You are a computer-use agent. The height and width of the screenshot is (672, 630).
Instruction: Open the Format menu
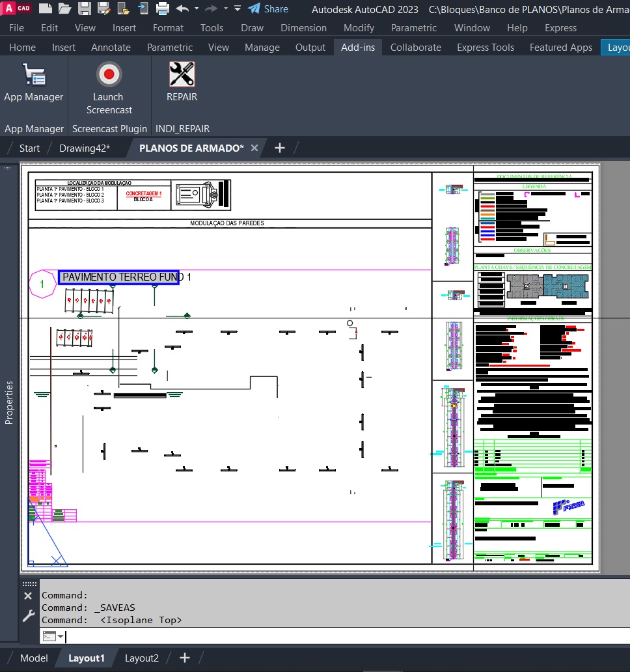[169, 28]
